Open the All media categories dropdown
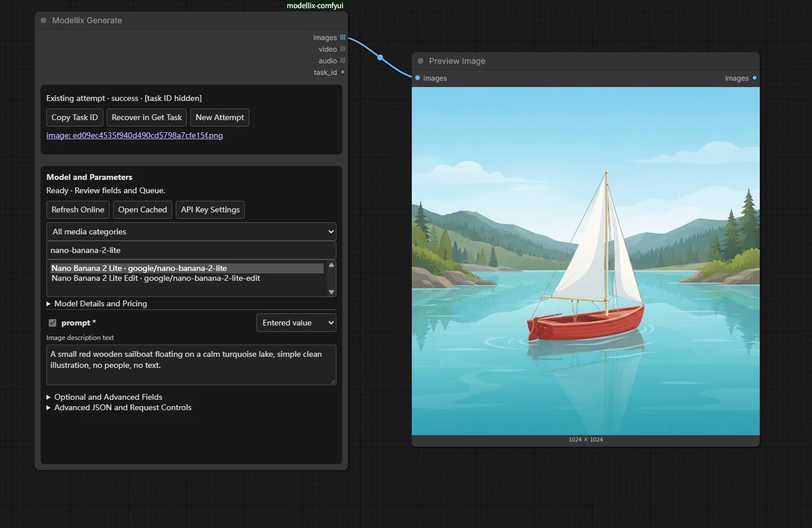This screenshot has height=528, width=812. pyautogui.click(x=191, y=232)
